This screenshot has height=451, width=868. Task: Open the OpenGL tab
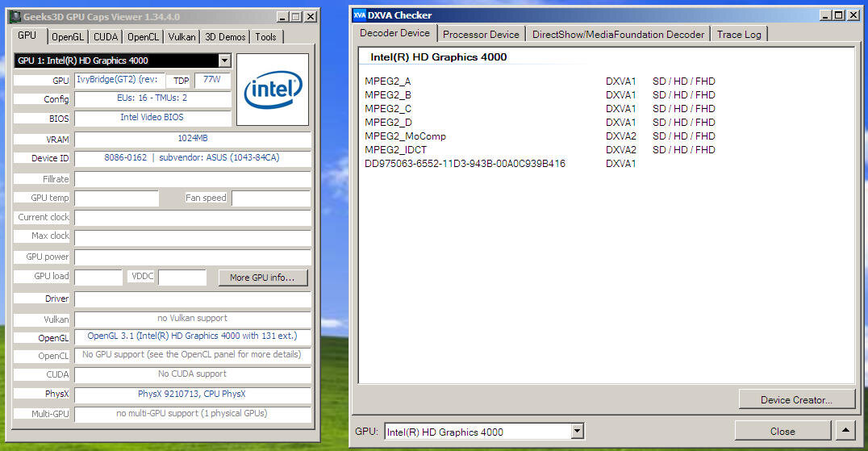(68, 37)
